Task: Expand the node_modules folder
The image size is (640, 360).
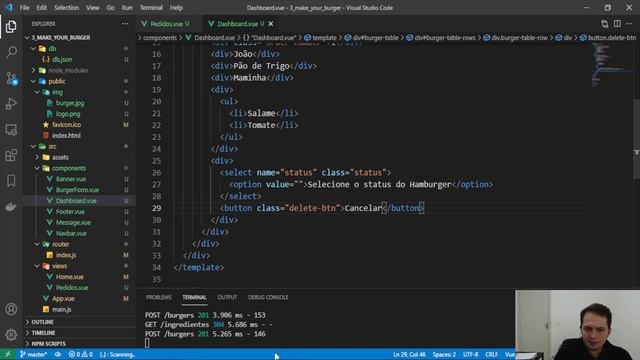Action: (68, 70)
